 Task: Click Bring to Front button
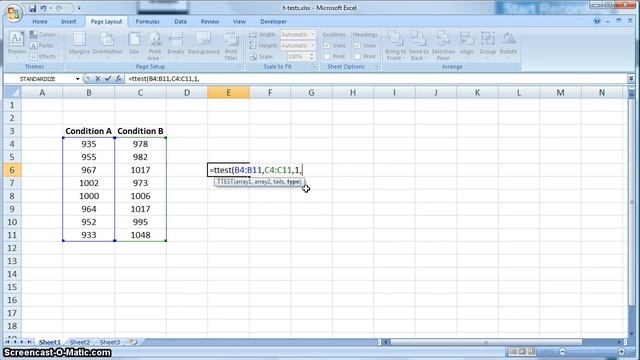click(396, 46)
